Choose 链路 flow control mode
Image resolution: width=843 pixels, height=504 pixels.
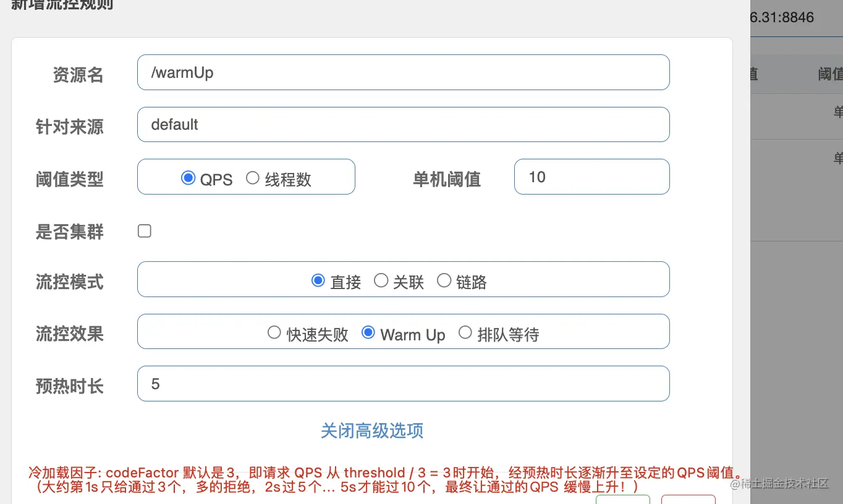click(444, 280)
